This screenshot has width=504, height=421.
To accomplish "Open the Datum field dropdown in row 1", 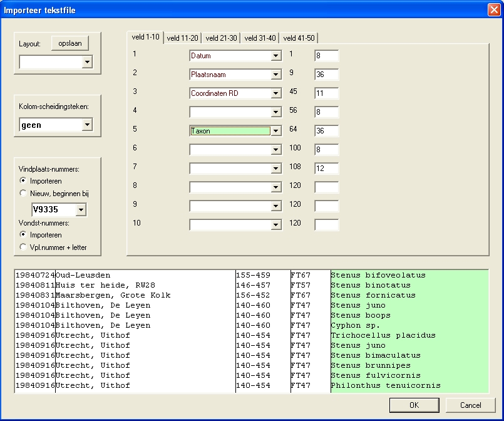I will pos(275,56).
